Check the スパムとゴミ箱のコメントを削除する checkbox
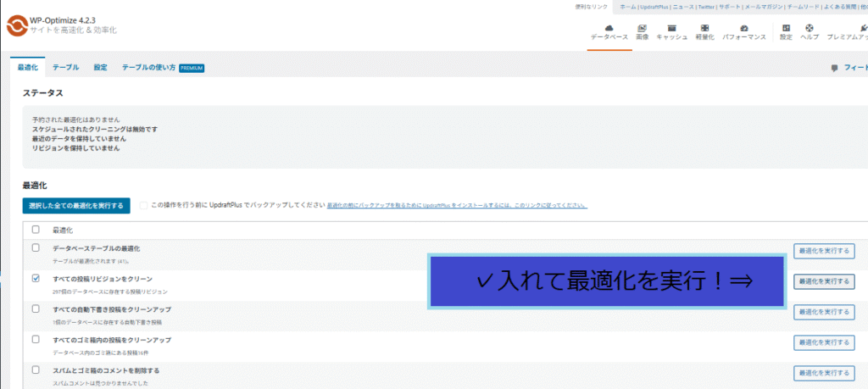 coord(36,370)
